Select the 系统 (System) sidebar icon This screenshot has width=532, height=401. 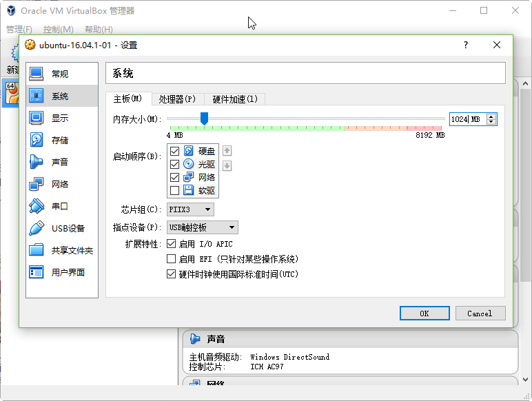point(37,96)
